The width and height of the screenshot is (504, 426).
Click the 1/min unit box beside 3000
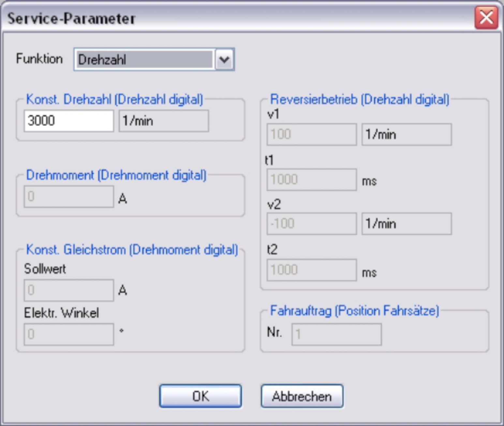(x=163, y=121)
